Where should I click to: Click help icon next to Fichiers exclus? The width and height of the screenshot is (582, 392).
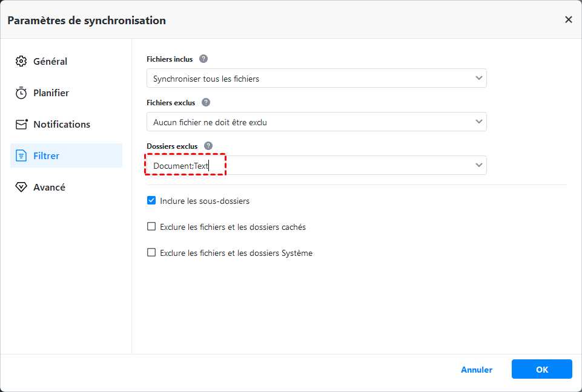click(x=206, y=102)
